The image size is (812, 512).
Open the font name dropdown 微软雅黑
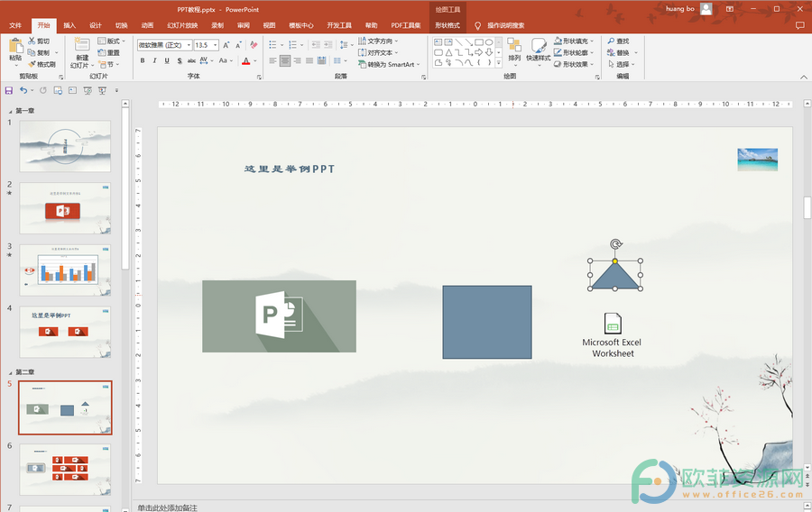tap(189, 45)
